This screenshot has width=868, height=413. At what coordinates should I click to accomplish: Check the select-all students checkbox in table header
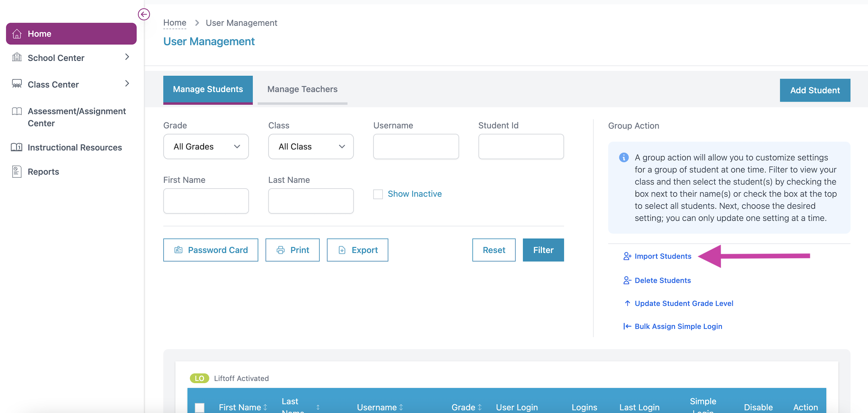point(199,408)
